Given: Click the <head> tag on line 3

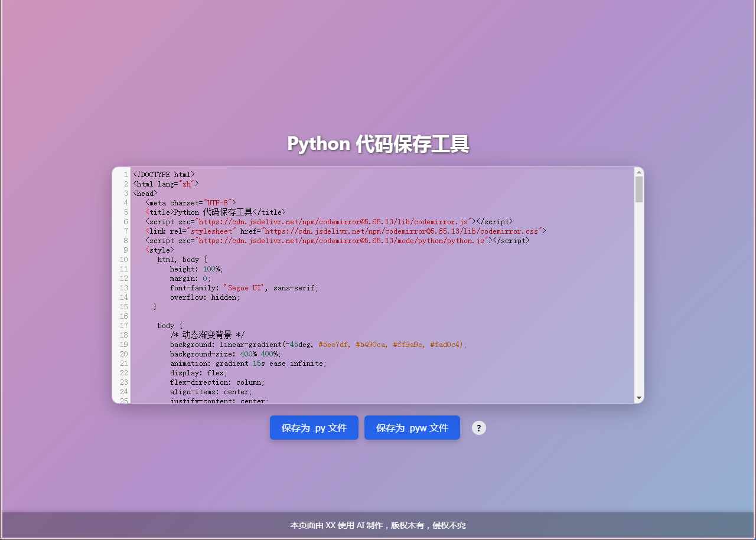Looking at the screenshot, I should click(145, 194).
